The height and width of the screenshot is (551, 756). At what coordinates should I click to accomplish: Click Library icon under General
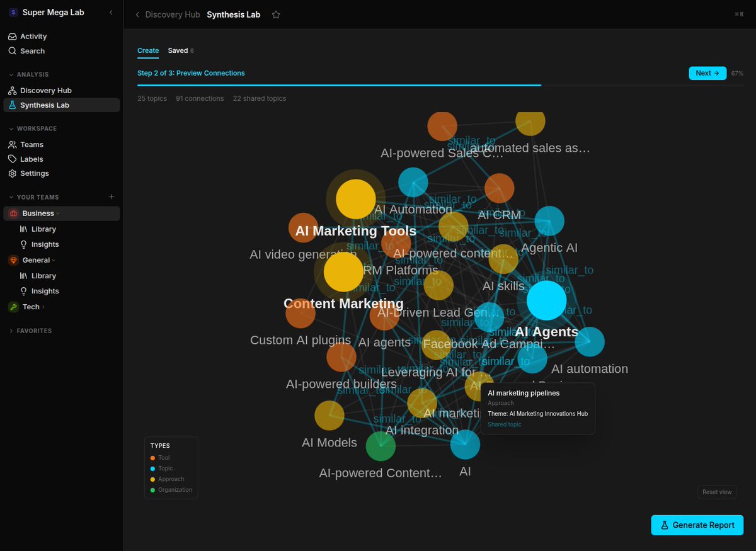coord(24,276)
